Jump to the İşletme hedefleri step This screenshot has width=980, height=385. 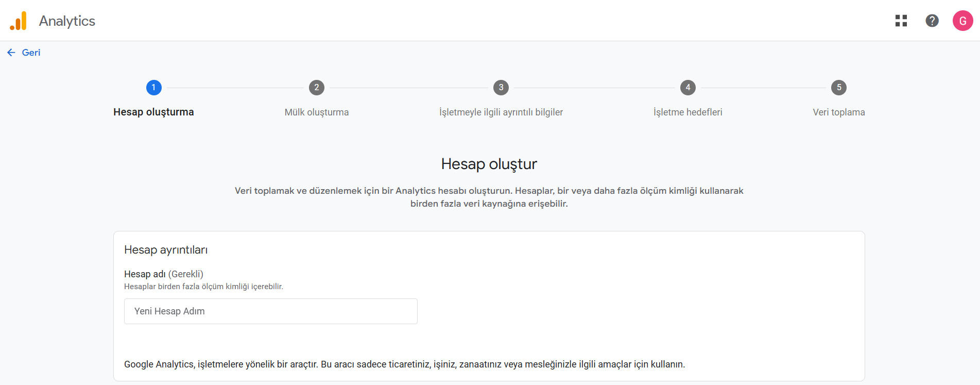tap(687, 112)
